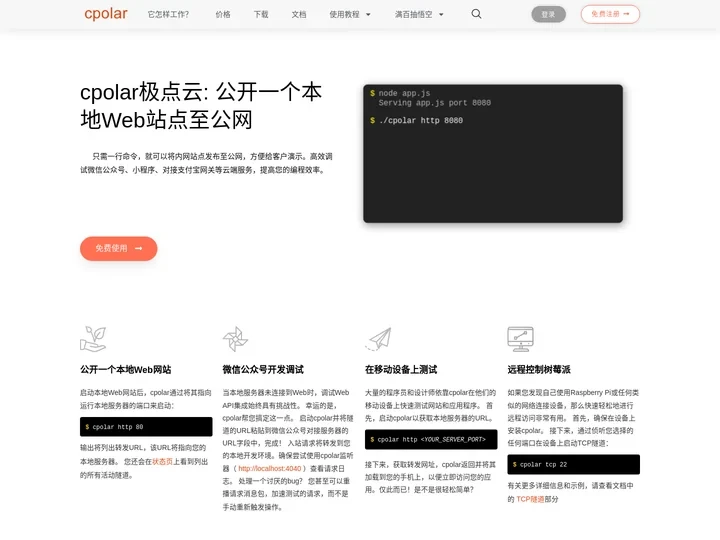Click the cpolar logo
This screenshot has width=720, height=540.
[106, 14]
